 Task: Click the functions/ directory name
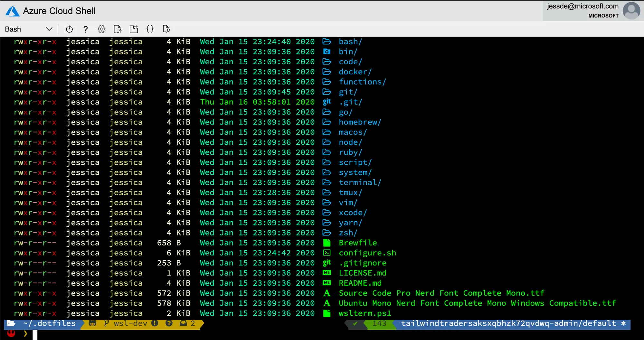pos(362,82)
